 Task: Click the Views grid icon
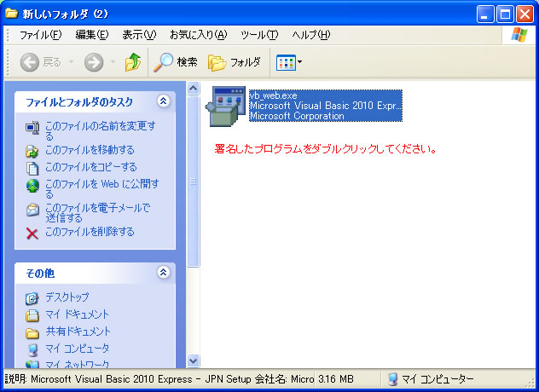pyautogui.click(x=286, y=62)
